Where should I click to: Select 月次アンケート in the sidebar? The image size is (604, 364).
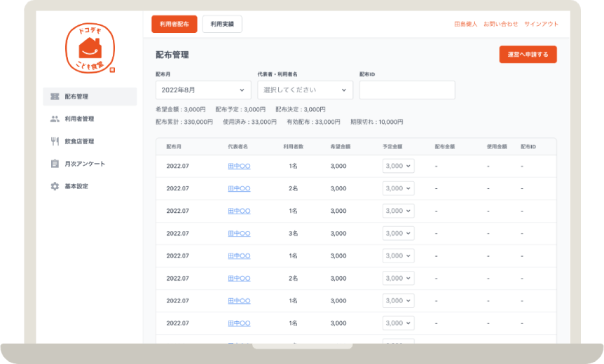85,164
